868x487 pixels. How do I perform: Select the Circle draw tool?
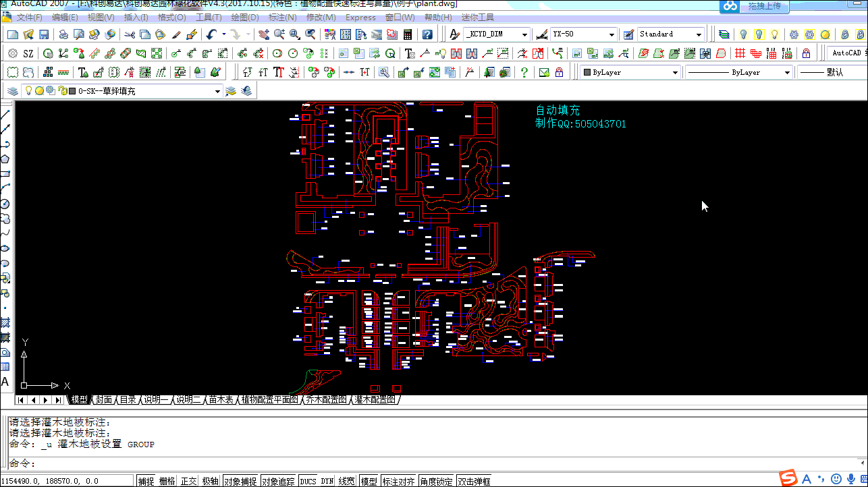5,204
